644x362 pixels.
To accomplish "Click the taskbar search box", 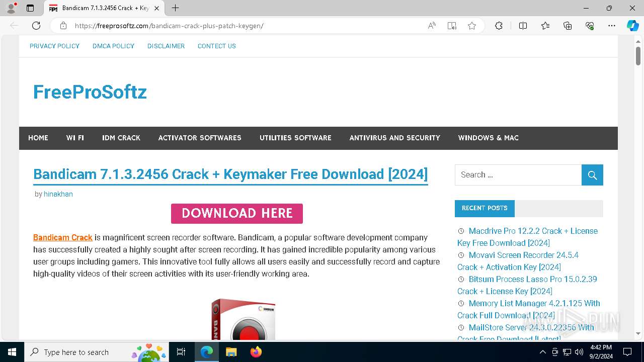I will (96, 352).
